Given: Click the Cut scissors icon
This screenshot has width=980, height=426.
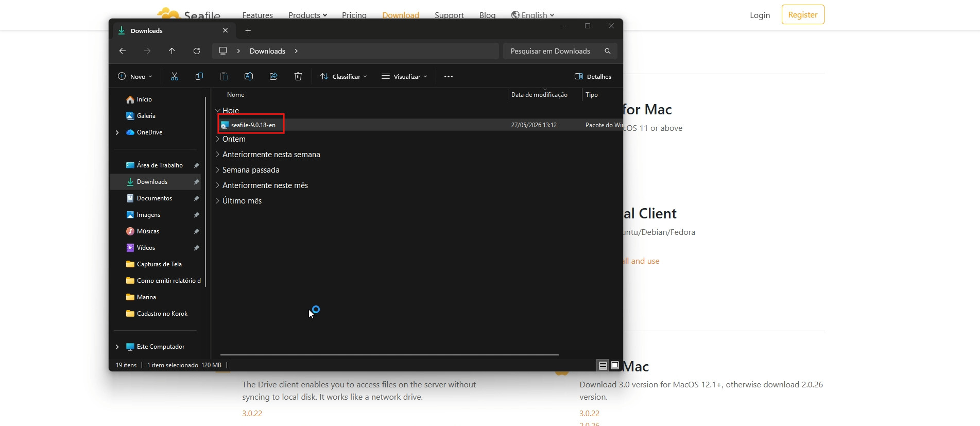Looking at the screenshot, I should [175, 76].
